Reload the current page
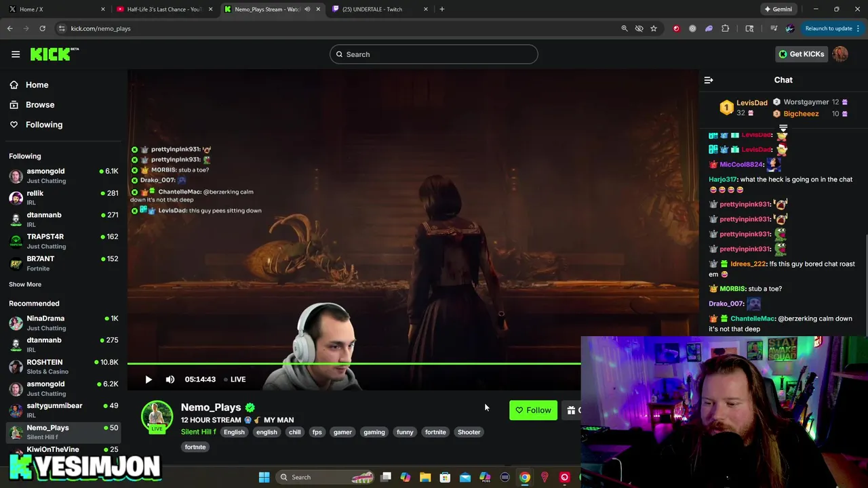 [x=42, y=28]
